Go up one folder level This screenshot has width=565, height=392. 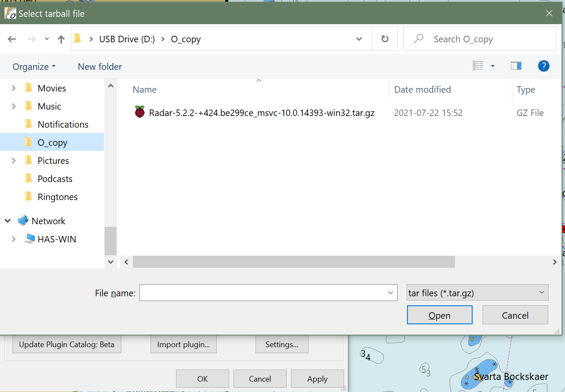(61, 39)
